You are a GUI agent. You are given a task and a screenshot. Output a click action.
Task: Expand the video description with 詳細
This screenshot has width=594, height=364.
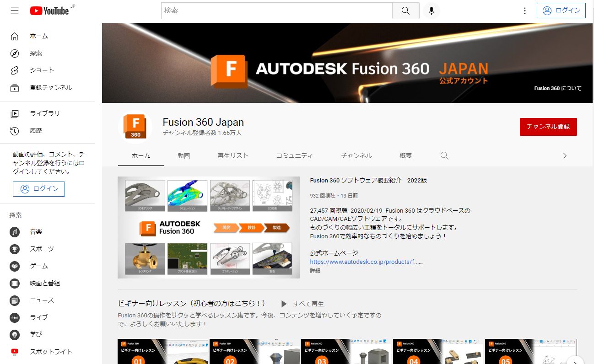(x=315, y=271)
